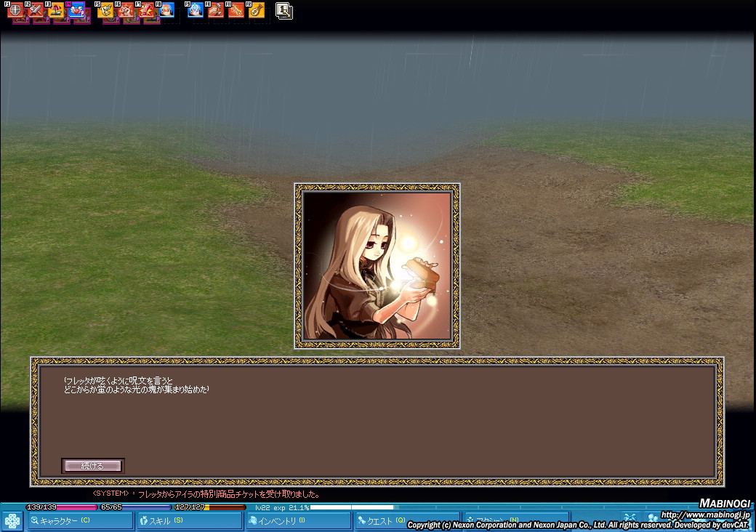This screenshot has height=532, width=756.
Task: Switch hotkey bar set with numbered icon
Action: point(284,11)
